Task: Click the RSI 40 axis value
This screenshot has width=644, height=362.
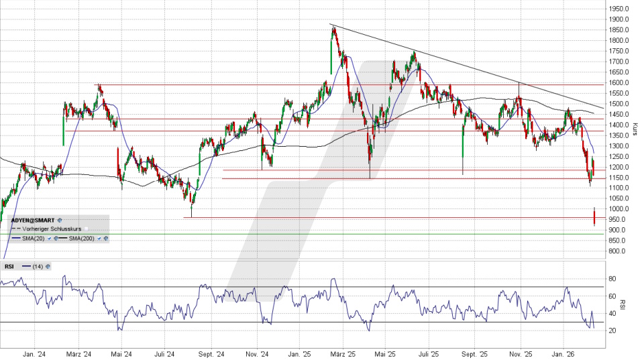Action: click(x=612, y=314)
